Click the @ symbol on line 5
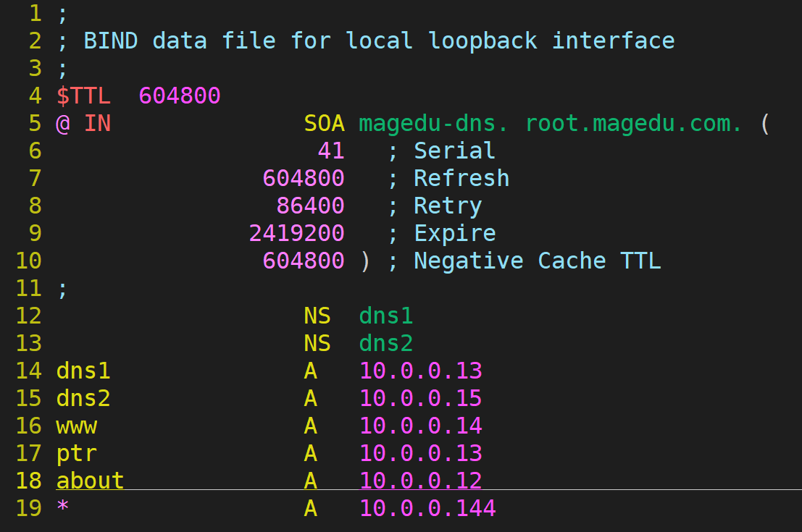Viewport: 802px width, 532px height. point(62,124)
